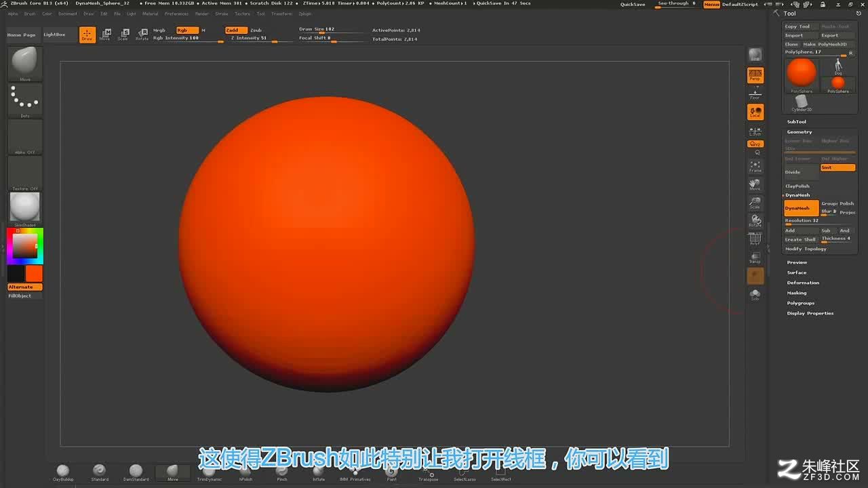Click the Frame mesh button

pos(755,166)
